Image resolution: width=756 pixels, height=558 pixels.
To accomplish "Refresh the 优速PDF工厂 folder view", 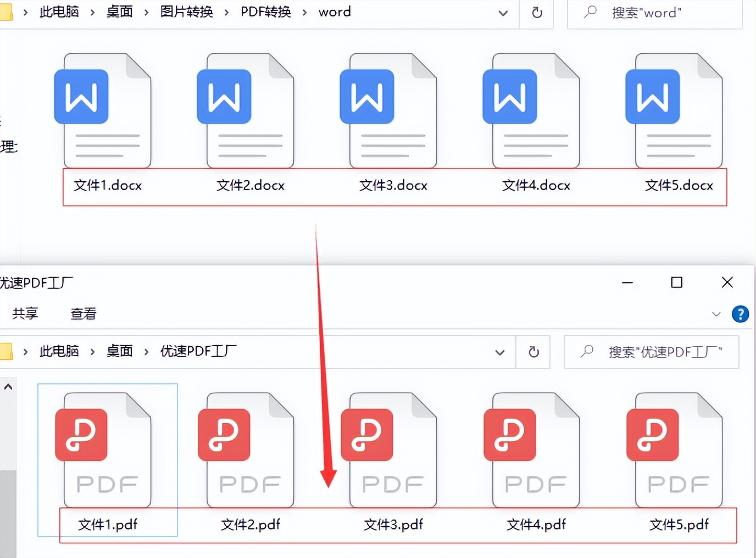I will click(533, 352).
